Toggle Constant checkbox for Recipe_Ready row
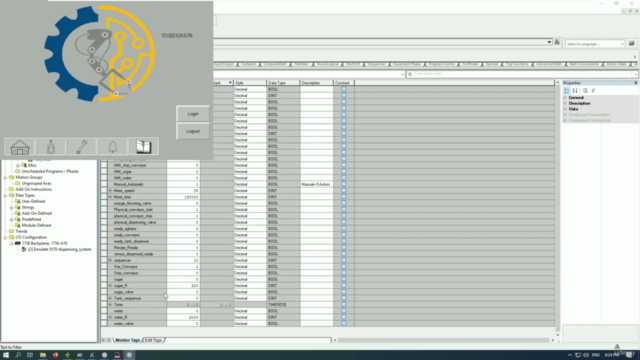The height and width of the screenshot is (360, 640). [344, 247]
